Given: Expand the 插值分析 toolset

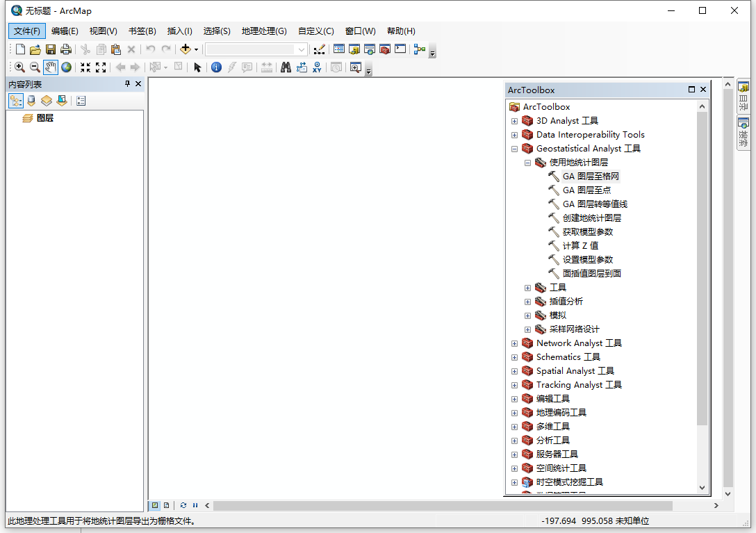Looking at the screenshot, I should (x=527, y=302).
